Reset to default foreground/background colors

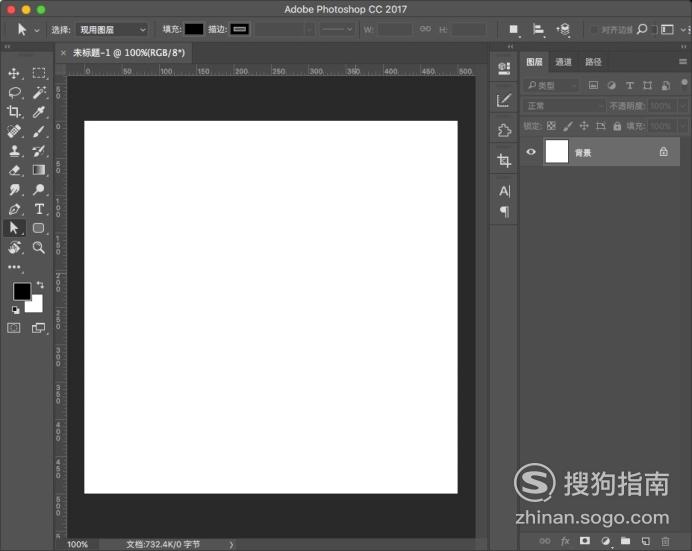click(15, 310)
